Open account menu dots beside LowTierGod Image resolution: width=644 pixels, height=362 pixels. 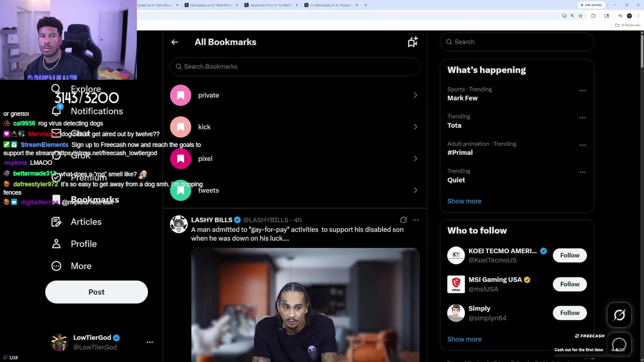point(149,342)
